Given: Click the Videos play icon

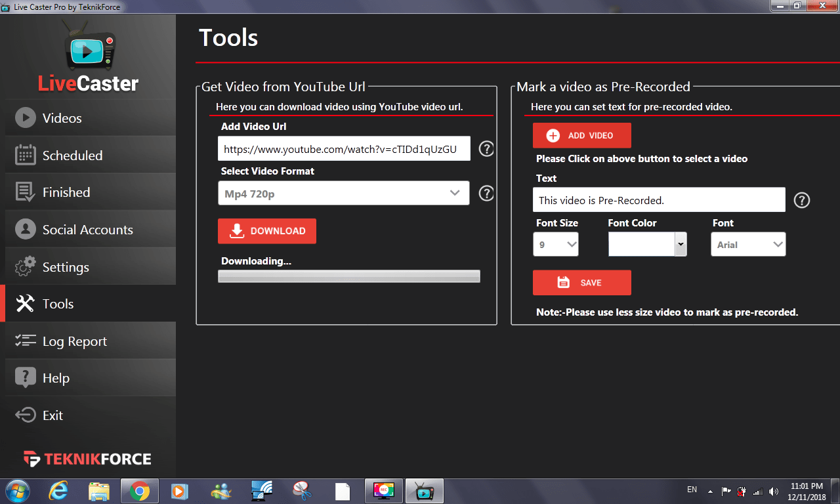Looking at the screenshot, I should tap(26, 118).
